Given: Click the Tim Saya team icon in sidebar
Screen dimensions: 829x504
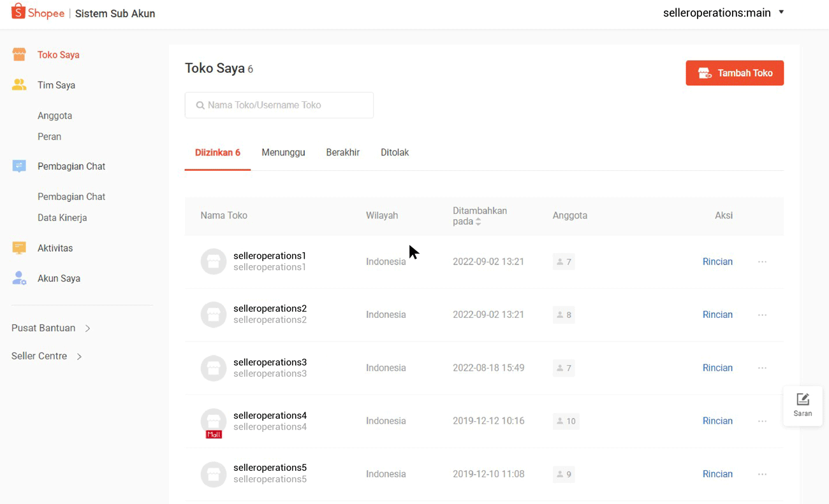Looking at the screenshot, I should click(19, 85).
